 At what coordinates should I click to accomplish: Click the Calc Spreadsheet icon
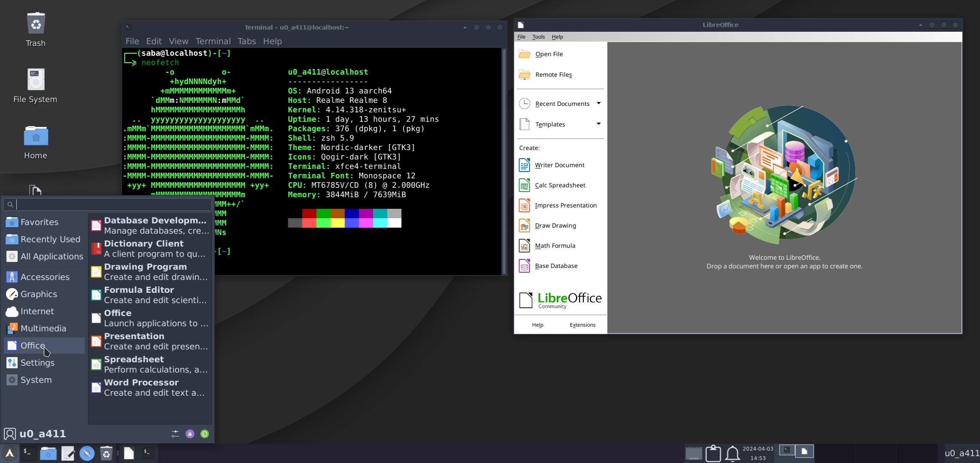click(524, 185)
